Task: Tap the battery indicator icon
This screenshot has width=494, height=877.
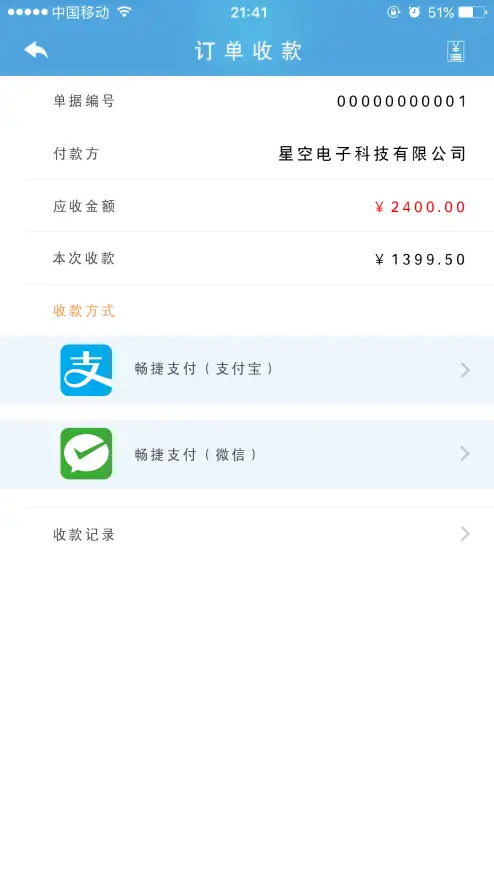Action: click(x=472, y=12)
